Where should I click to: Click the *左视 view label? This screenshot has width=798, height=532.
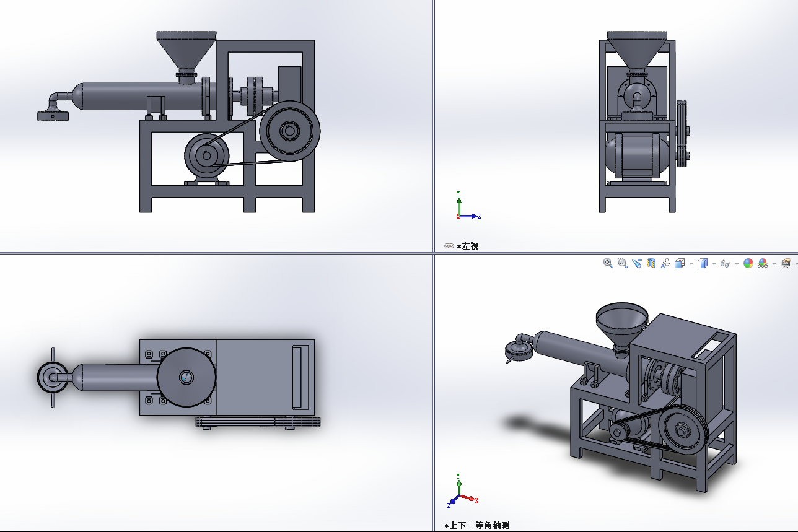pos(468,246)
